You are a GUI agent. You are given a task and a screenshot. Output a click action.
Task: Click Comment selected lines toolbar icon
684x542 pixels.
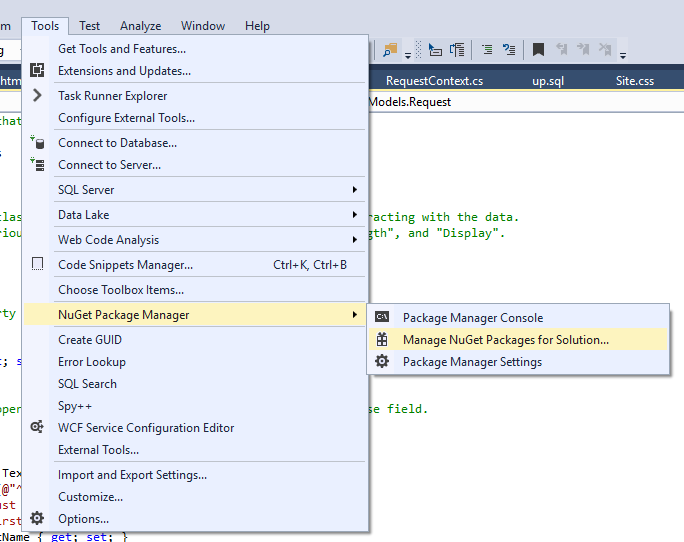(x=487, y=50)
